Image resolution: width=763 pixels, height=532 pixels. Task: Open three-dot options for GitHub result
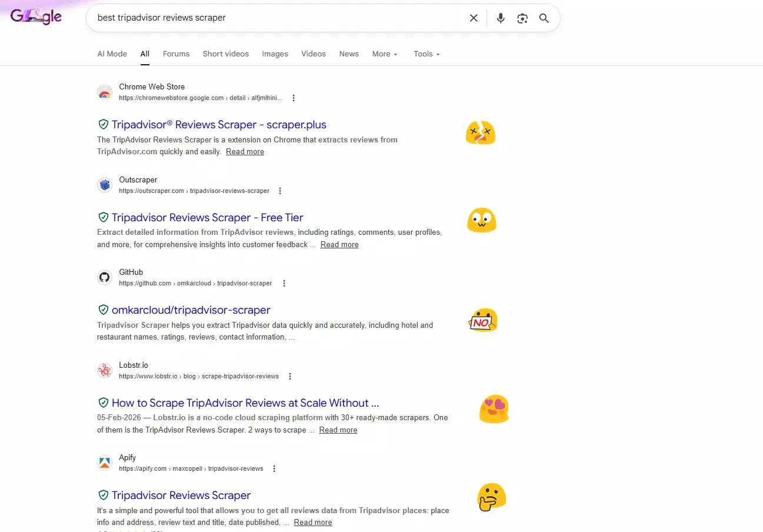coord(284,284)
